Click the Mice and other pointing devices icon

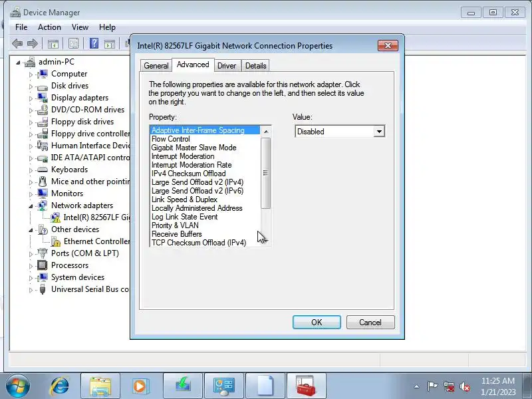tap(43, 182)
